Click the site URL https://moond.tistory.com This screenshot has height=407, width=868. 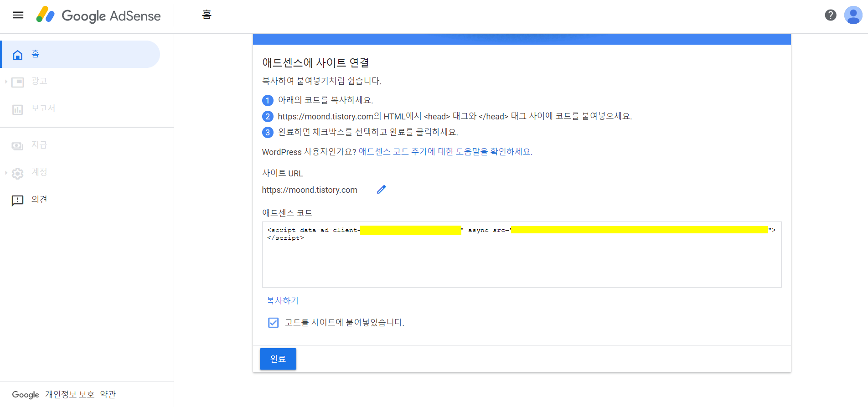tap(310, 190)
